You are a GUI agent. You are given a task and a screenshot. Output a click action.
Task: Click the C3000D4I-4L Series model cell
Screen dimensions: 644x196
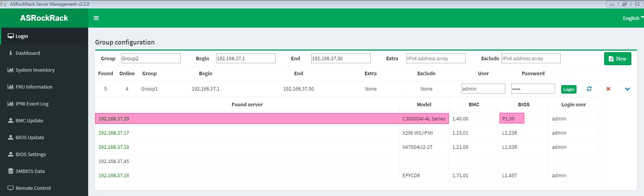pos(424,119)
